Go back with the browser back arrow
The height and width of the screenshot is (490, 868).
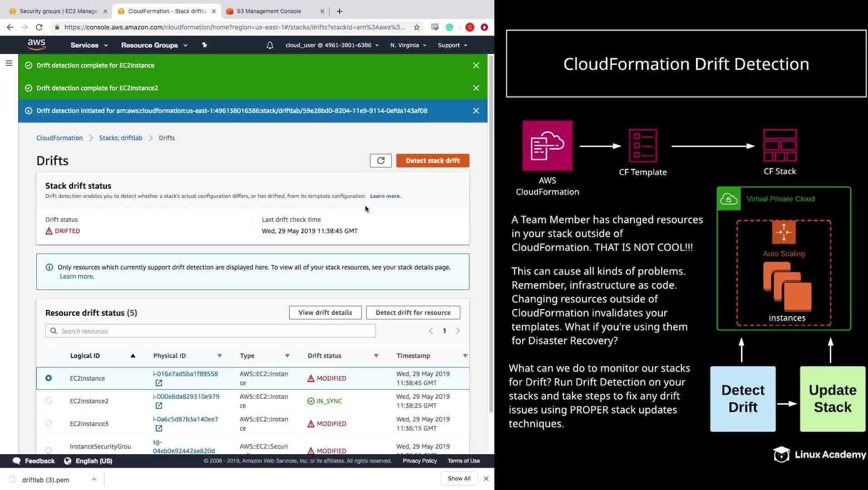10,27
